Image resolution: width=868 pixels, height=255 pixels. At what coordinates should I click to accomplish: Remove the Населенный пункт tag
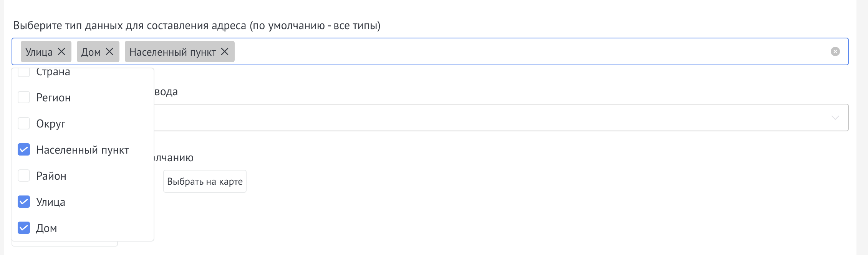click(225, 51)
